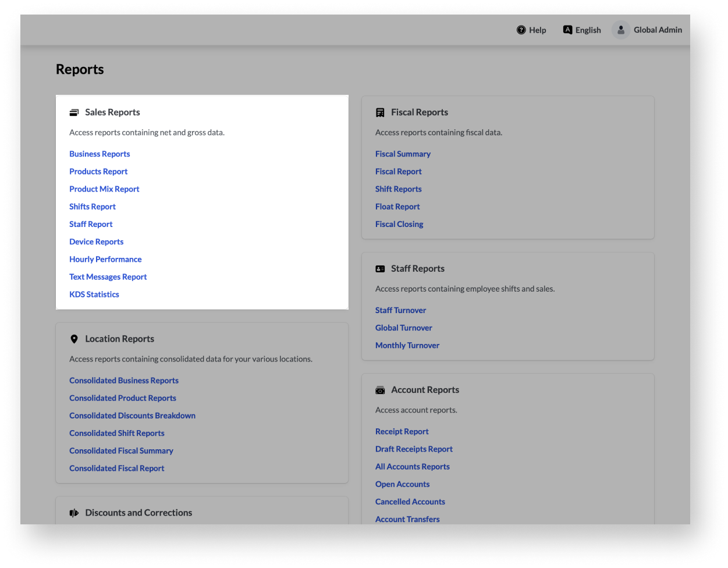
Task: Click the Staff Reports heading
Action: pyautogui.click(x=418, y=269)
